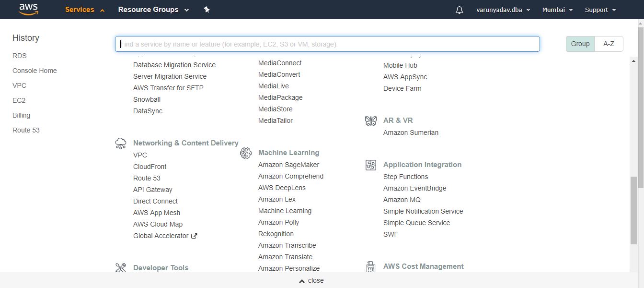Open the notifications bell
This screenshot has height=288, width=644.
(x=459, y=10)
